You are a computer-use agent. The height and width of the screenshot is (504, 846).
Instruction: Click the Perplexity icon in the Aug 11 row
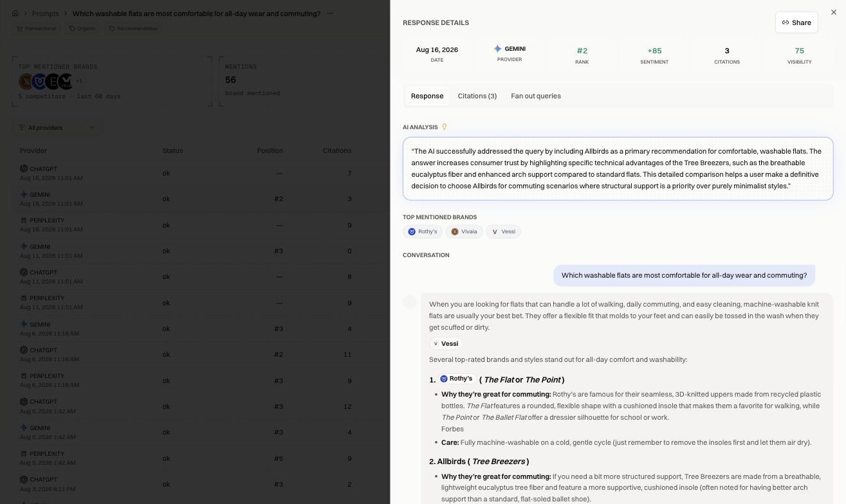pos(23,298)
